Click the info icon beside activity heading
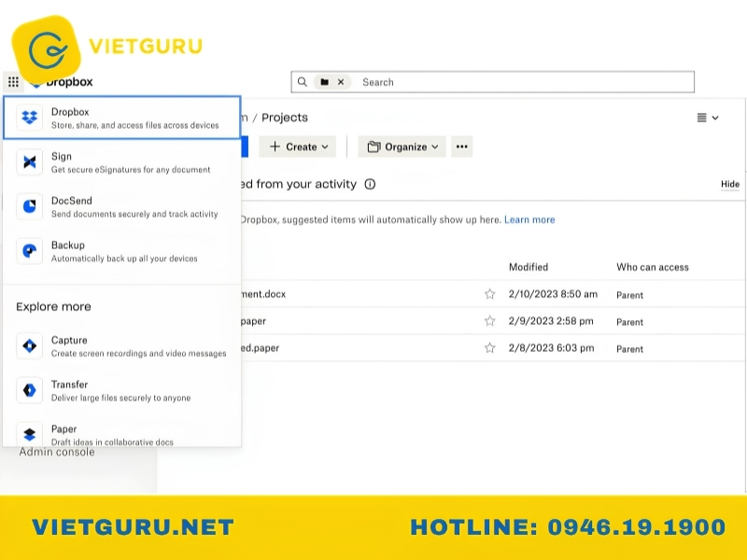Viewport: 747px width, 560px height. pyautogui.click(x=370, y=184)
